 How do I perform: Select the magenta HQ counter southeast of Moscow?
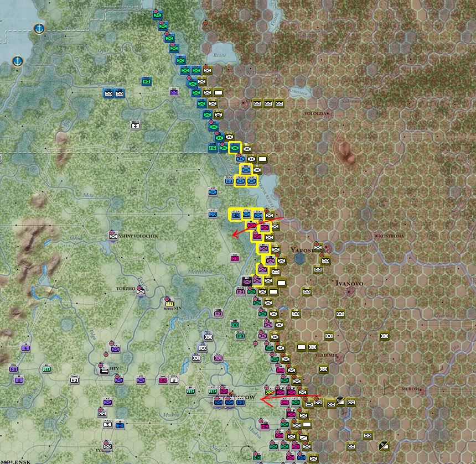[x=265, y=426]
